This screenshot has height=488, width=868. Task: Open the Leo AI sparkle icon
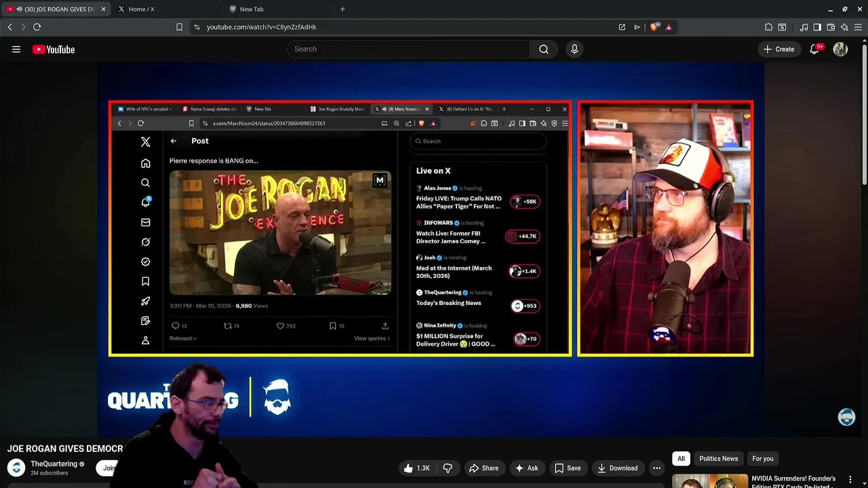pos(844,27)
